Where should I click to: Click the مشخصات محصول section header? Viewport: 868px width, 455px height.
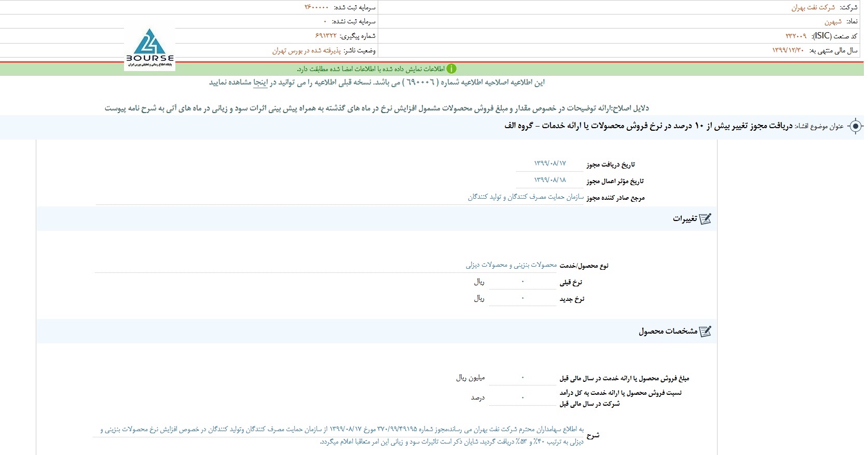[x=377, y=332]
